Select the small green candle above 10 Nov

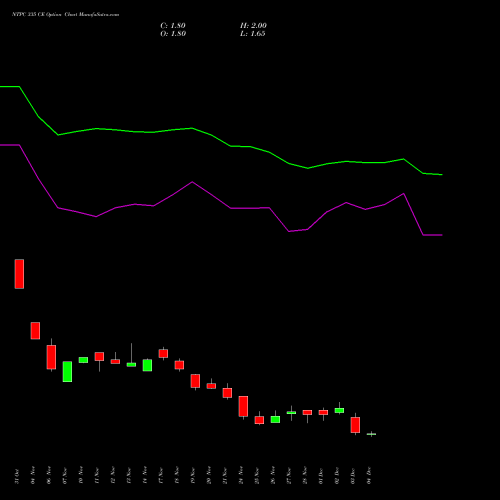coord(83,360)
